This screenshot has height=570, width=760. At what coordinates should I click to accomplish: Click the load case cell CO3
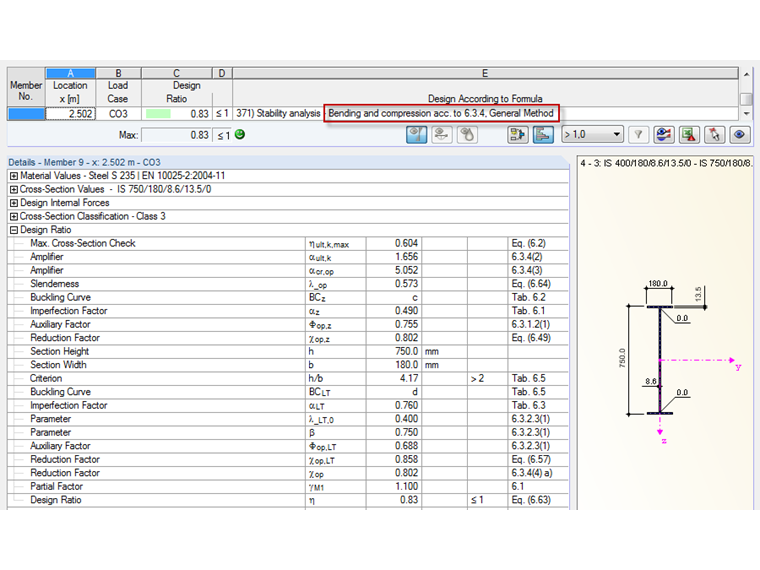118,114
